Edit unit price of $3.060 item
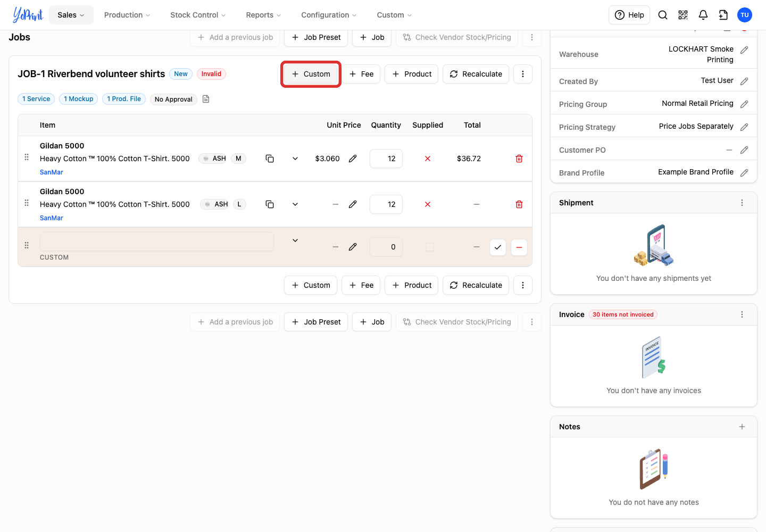The width and height of the screenshot is (766, 532). pos(353,159)
